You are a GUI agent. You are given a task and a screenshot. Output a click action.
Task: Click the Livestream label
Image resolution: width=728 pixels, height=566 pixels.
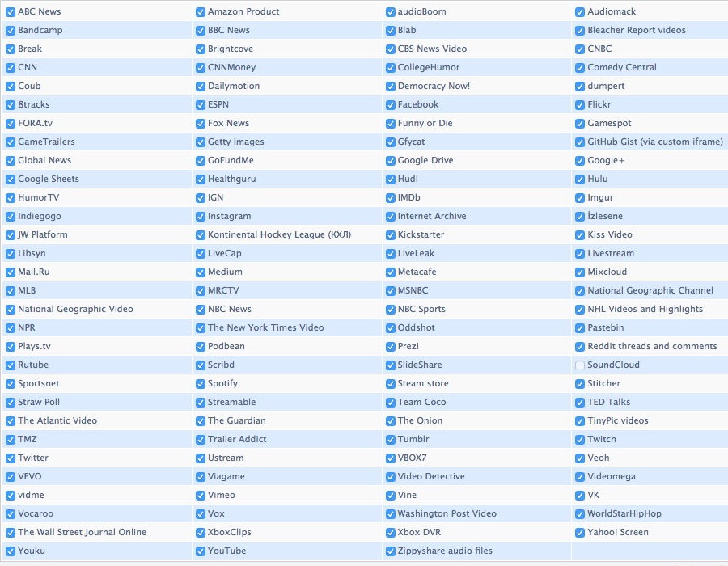pyautogui.click(x=611, y=253)
